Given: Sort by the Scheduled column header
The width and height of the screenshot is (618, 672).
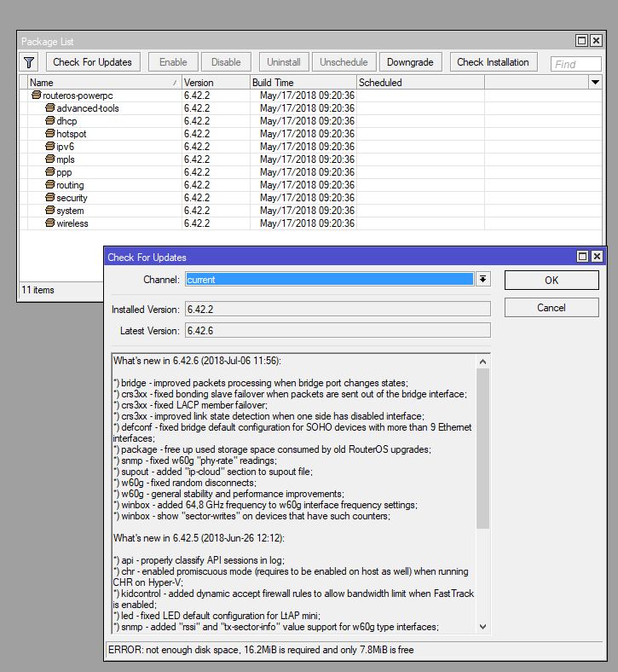Looking at the screenshot, I should tap(420, 82).
